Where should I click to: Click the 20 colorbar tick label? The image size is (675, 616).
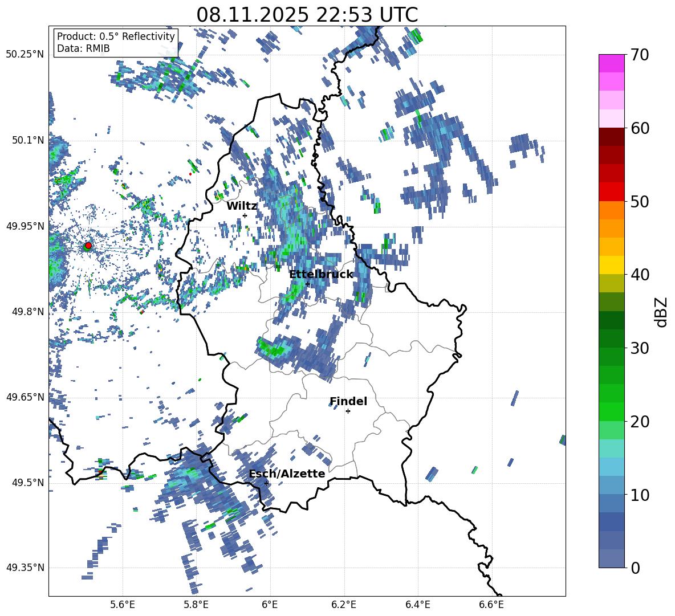[x=640, y=422]
